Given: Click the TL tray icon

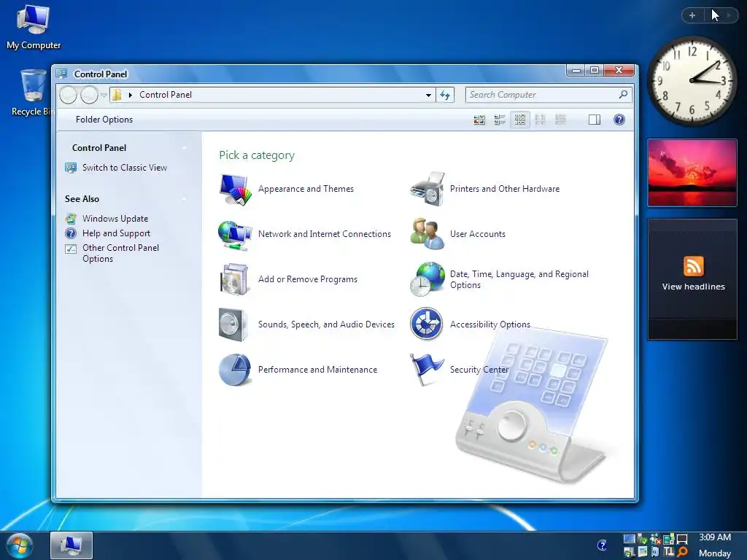Looking at the screenshot, I should click(669, 552).
